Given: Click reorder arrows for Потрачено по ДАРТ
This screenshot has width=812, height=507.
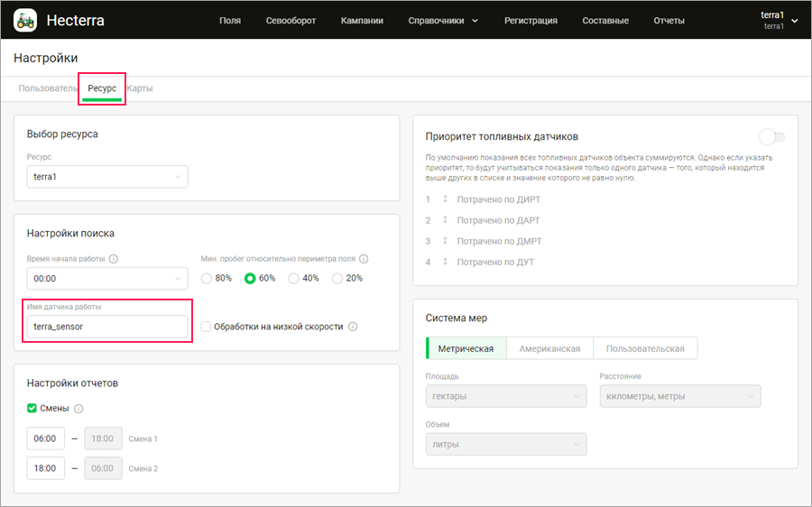Looking at the screenshot, I should [445, 220].
